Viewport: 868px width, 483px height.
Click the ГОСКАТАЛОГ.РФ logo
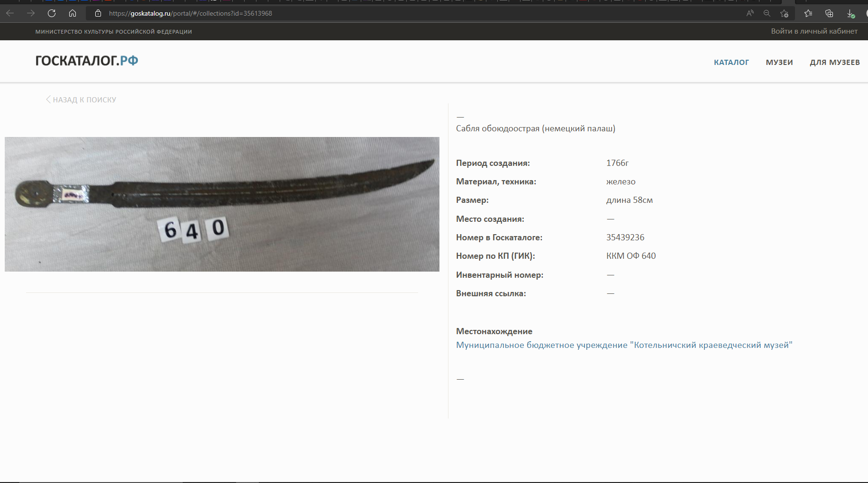tap(87, 61)
